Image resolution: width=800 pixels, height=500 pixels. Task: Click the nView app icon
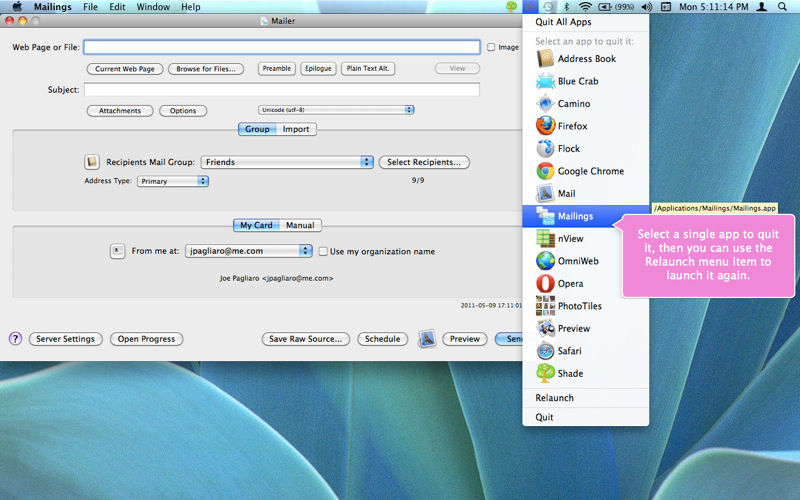[x=545, y=238]
